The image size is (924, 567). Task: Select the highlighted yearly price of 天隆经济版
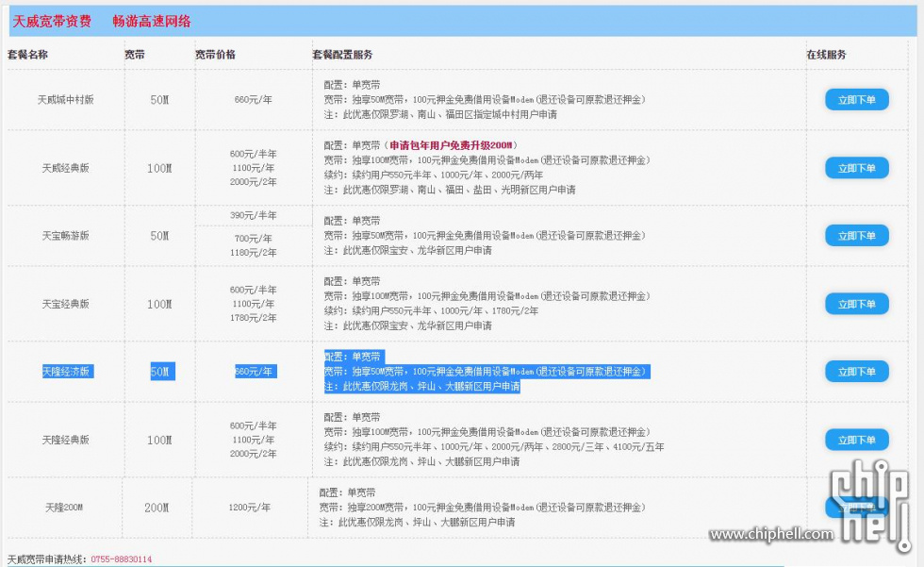coord(254,372)
